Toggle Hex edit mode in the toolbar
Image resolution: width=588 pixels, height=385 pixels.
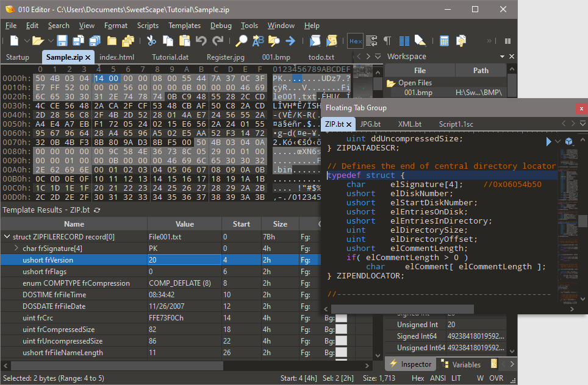pos(356,41)
